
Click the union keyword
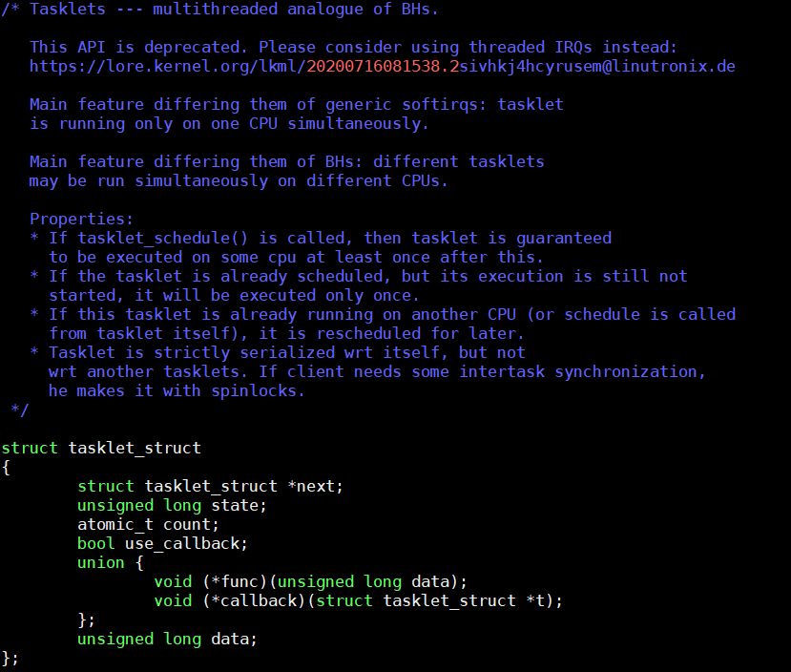[101, 562]
